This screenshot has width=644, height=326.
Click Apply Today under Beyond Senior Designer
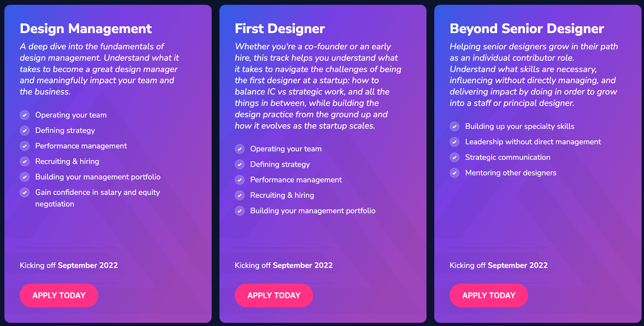[489, 295]
